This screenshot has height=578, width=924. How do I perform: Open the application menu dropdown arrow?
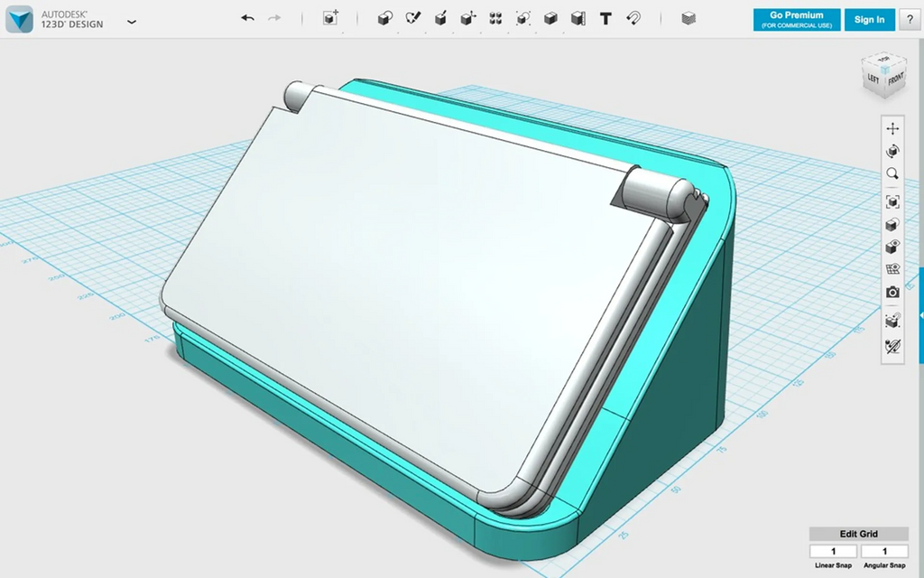pos(132,22)
